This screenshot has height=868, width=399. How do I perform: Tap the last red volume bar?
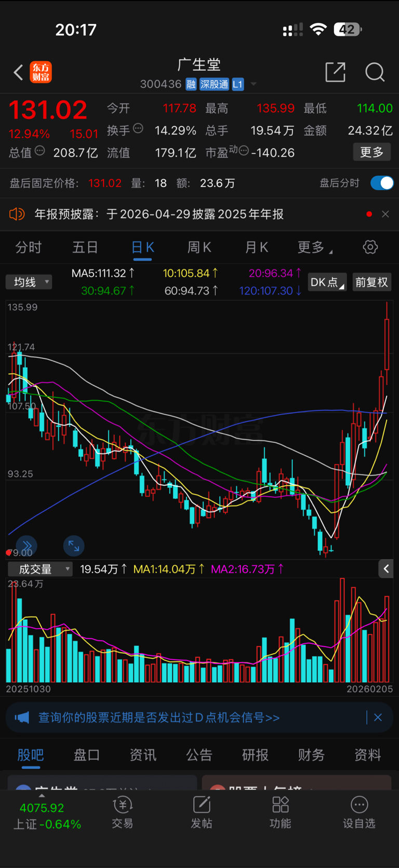[387, 639]
